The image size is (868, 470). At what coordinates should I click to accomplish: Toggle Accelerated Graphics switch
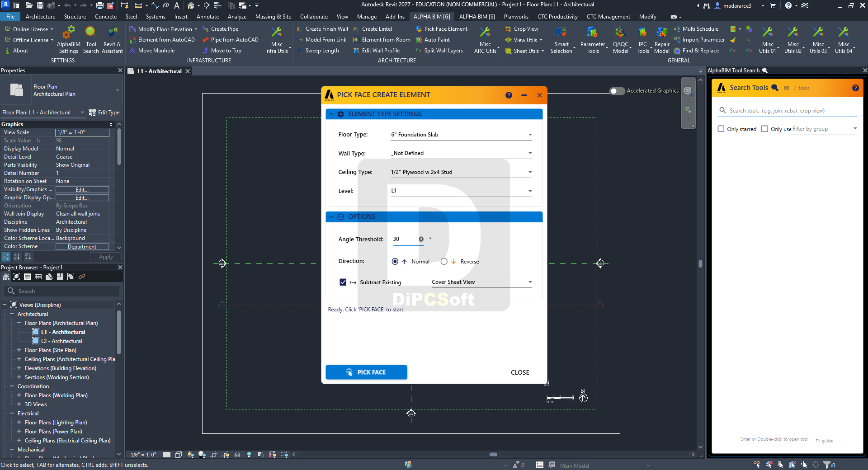(617, 91)
